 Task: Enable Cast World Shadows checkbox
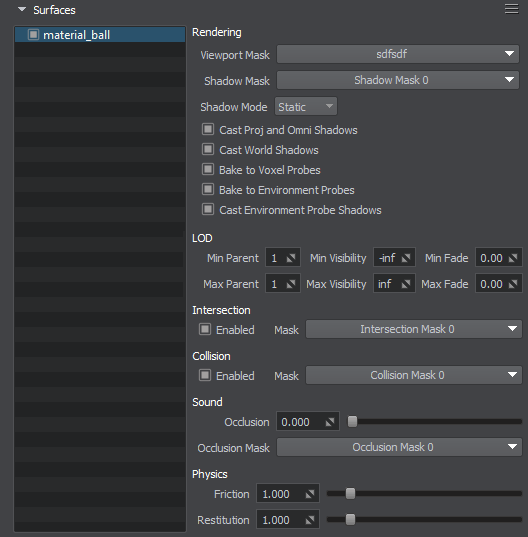click(208, 149)
